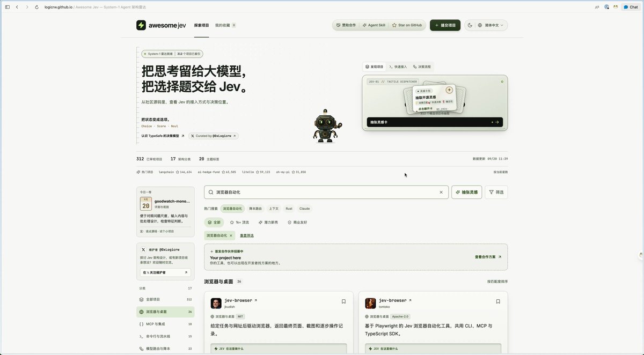Screen dimensions: 644x355
Task: Bookmark the jkudish jev-browser card
Action: 343,301
